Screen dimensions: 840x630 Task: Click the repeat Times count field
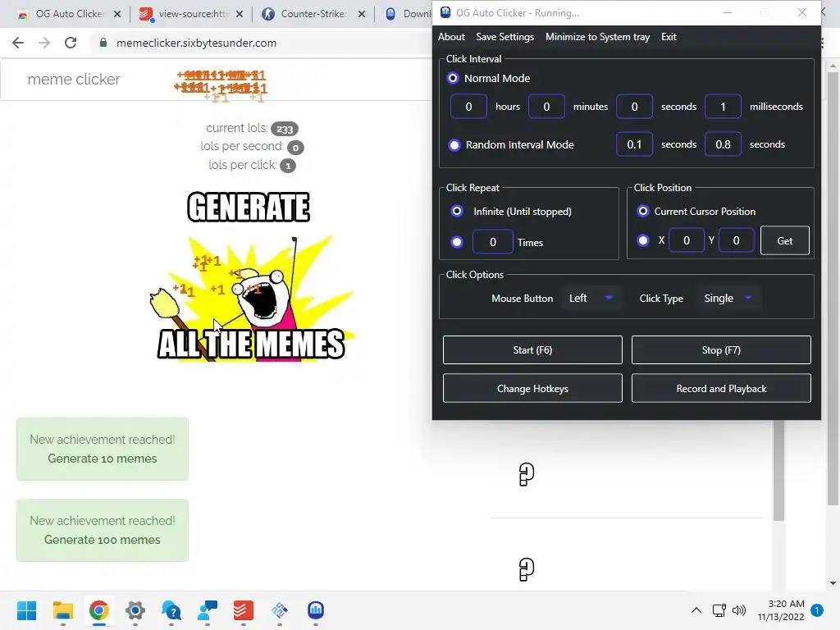click(493, 242)
